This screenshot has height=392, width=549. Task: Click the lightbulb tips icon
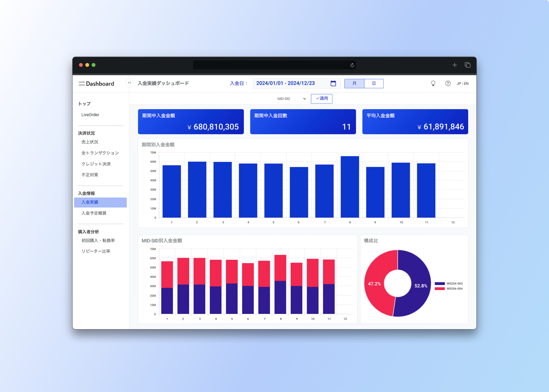(433, 83)
